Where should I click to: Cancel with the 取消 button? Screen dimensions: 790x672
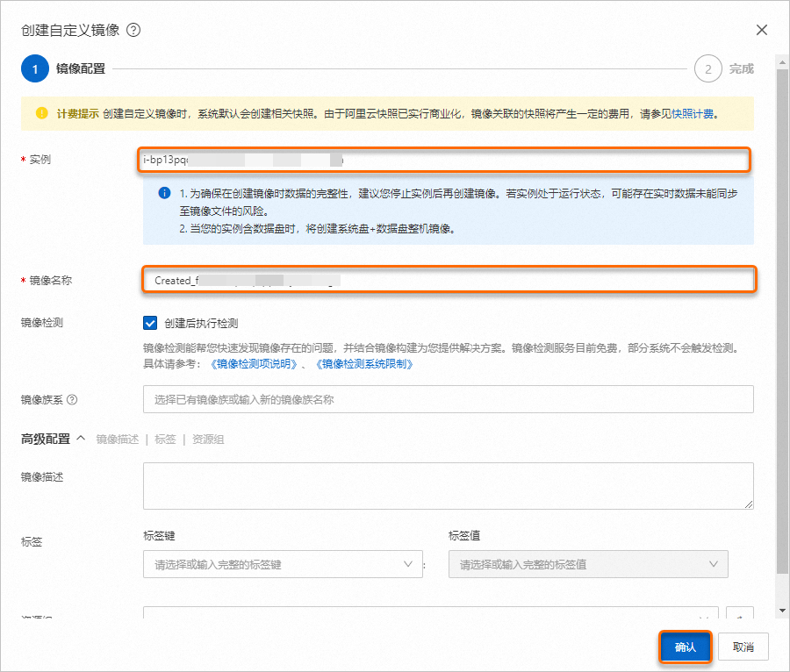click(x=743, y=647)
